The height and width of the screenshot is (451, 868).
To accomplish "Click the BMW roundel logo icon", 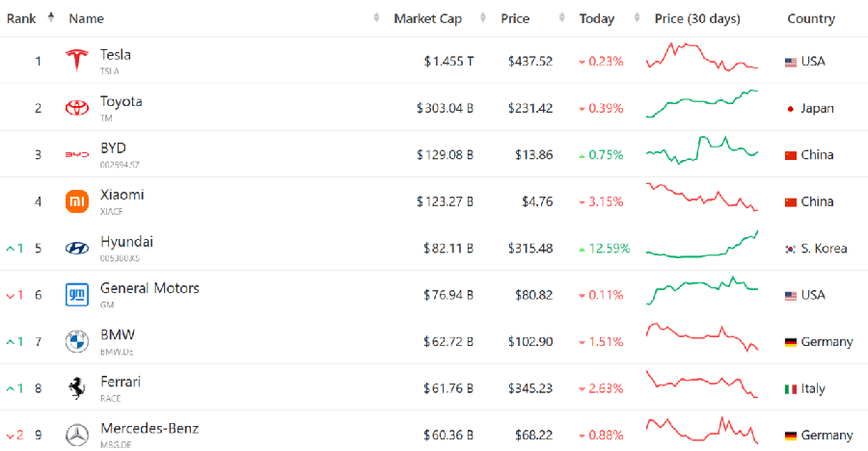I will (76, 341).
